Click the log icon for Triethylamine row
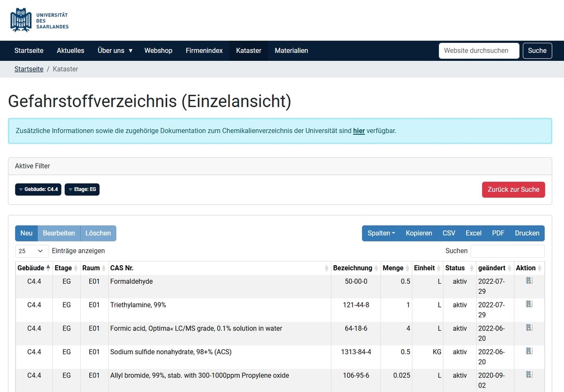This screenshot has width=564, height=392. tap(529, 304)
